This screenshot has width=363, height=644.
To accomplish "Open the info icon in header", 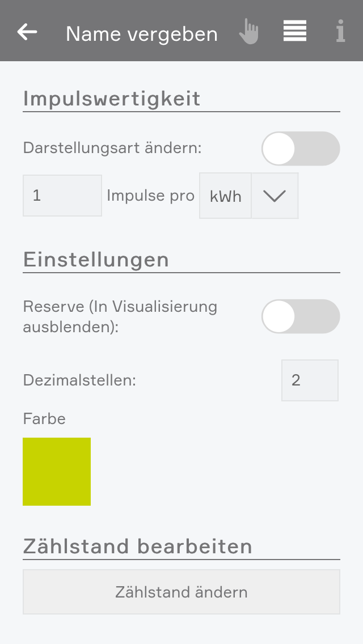I will [x=340, y=32].
